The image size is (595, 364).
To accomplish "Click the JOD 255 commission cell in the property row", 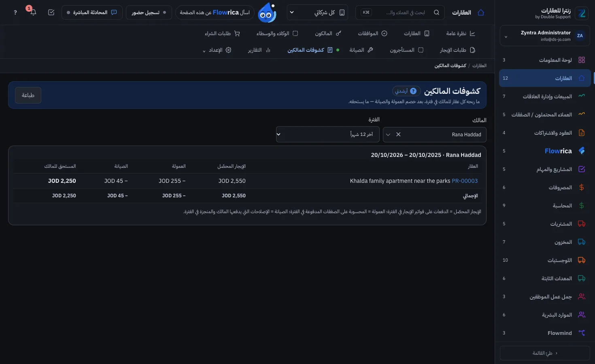I will (x=172, y=181).
